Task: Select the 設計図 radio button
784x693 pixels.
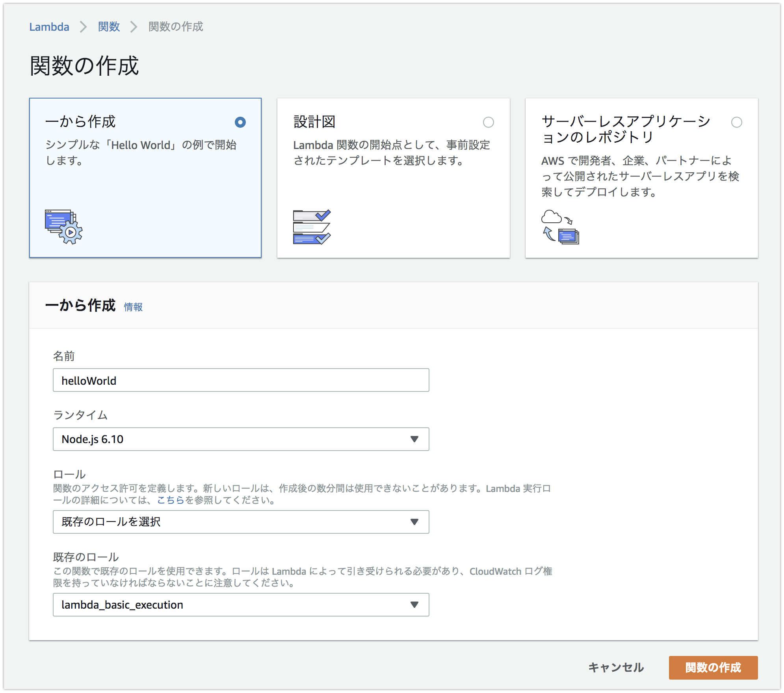Action: pos(489,123)
